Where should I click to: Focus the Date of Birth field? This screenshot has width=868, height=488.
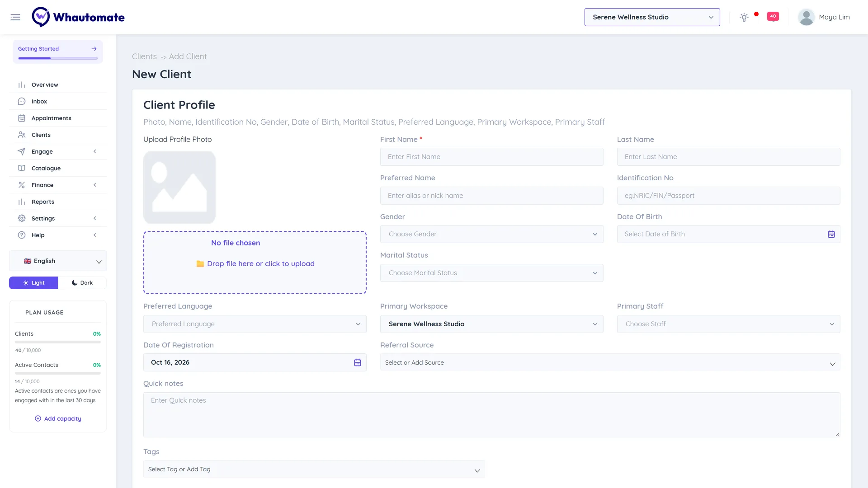click(x=728, y=234)
